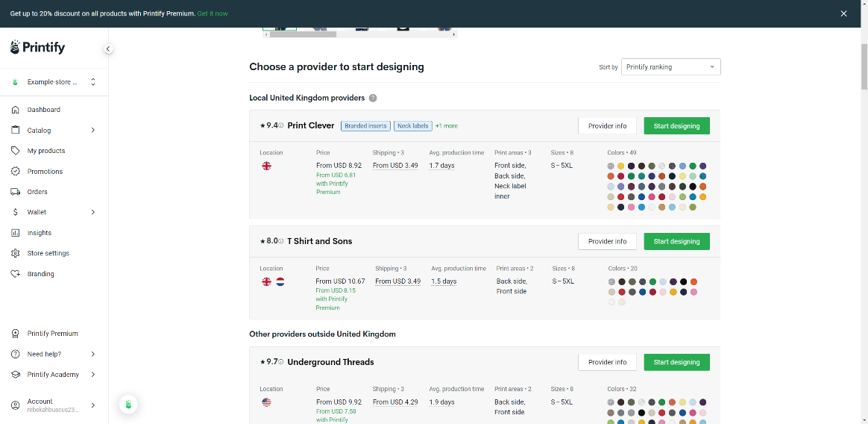Expand the Account menu chevron
Screen dimensions: 868x424
pyautogui.click(x=93, y=405)
